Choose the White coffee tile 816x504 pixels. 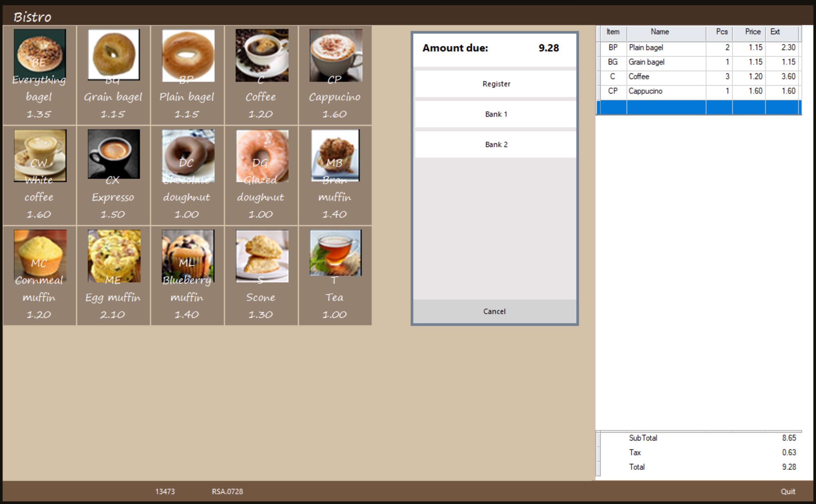(39, 175)
